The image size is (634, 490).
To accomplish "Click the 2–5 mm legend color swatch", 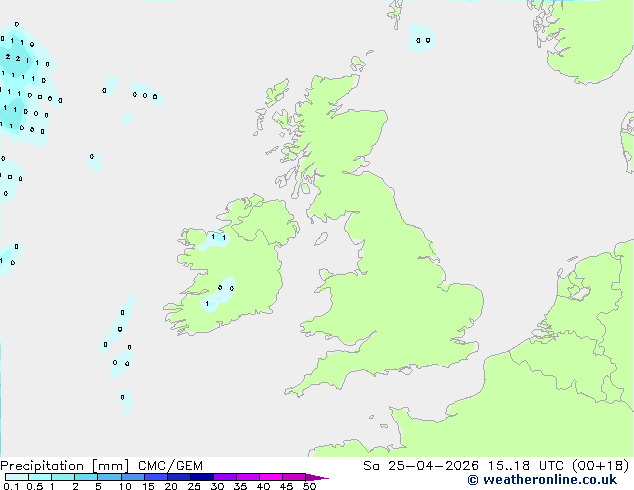I will (x=86, y=477).
